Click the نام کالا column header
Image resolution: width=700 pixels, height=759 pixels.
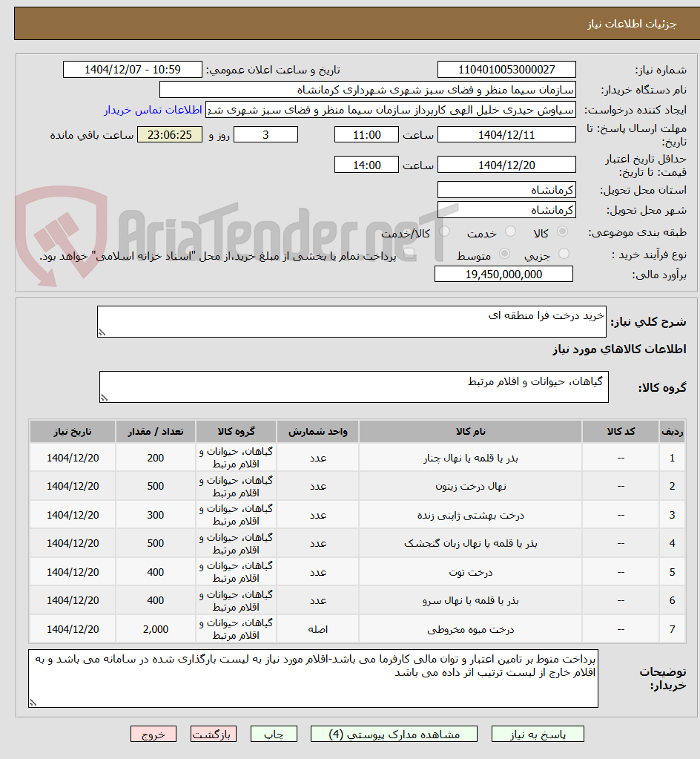(x=470, y=431)
